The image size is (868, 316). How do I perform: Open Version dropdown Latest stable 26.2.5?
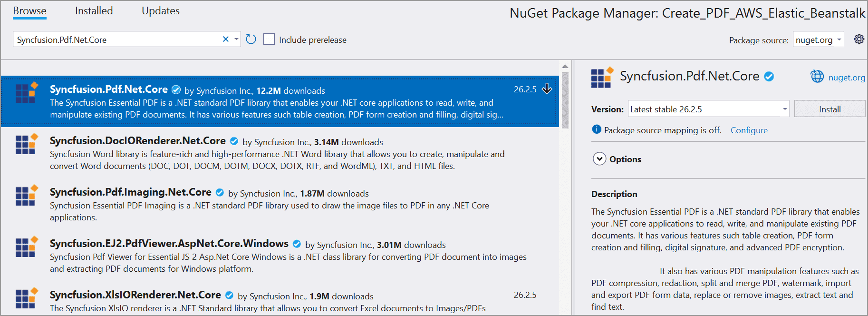(x=708, y=109)
